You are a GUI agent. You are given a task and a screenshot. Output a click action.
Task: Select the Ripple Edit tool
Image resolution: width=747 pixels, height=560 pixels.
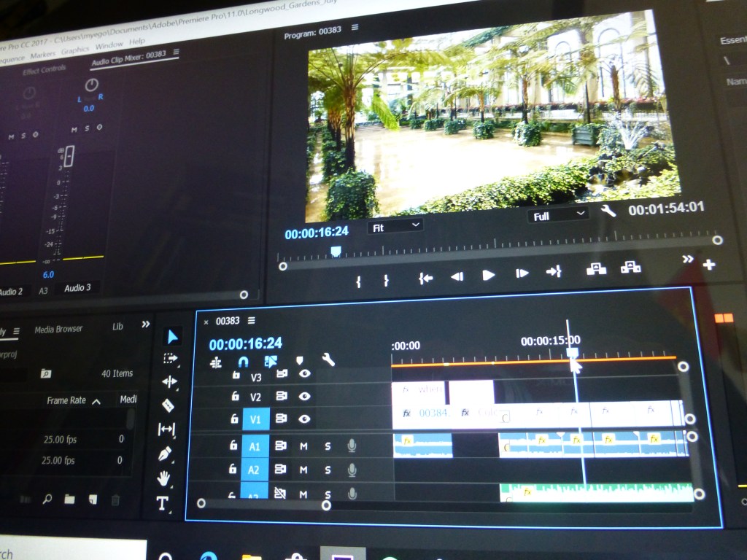169,381
